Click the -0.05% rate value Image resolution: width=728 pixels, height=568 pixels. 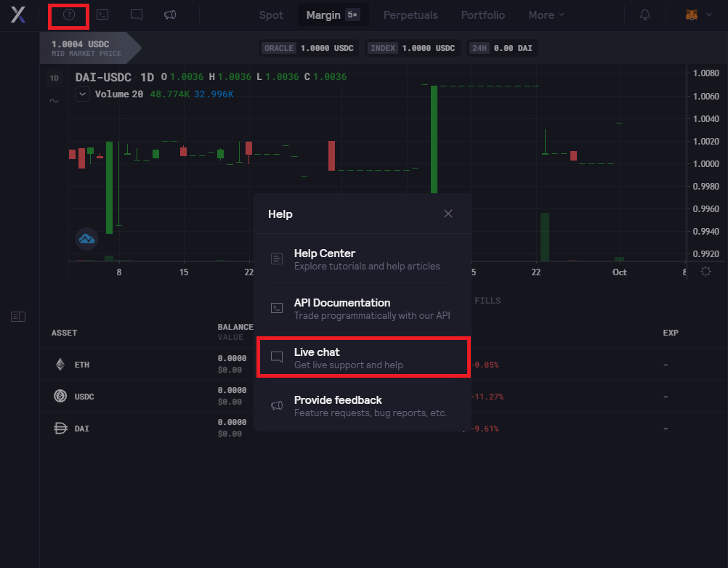coord(485,365)
